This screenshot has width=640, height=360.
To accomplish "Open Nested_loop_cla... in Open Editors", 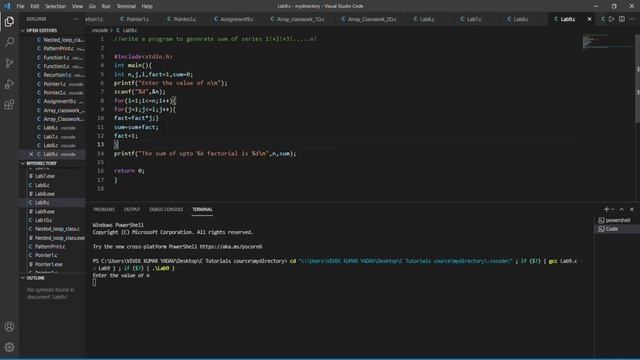I will (53, 40).
